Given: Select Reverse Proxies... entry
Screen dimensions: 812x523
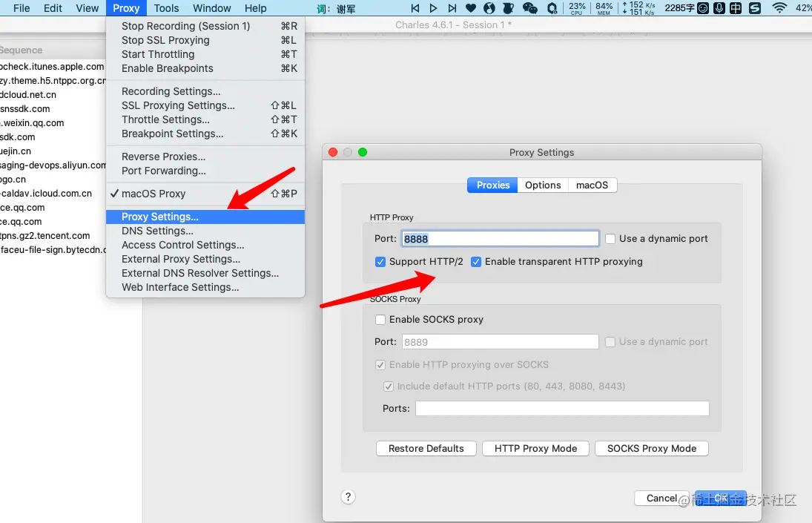Looking at the screenshot, I should (x=205, y=157).
